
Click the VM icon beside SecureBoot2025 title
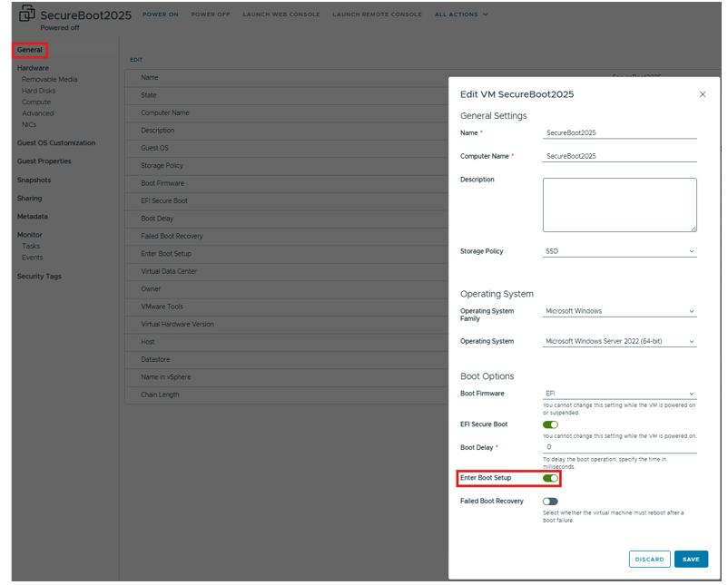(x=26, y=14)
